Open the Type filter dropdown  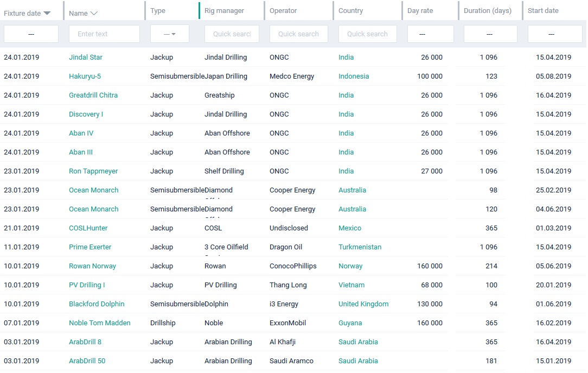pos(169,34)
